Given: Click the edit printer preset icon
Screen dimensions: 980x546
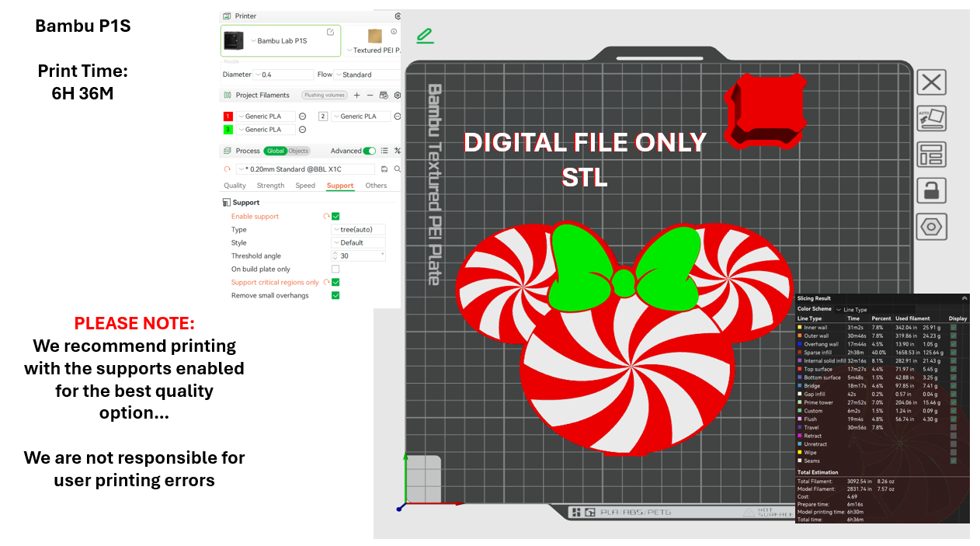Looking at the screenshot, I should pos(330,32).
